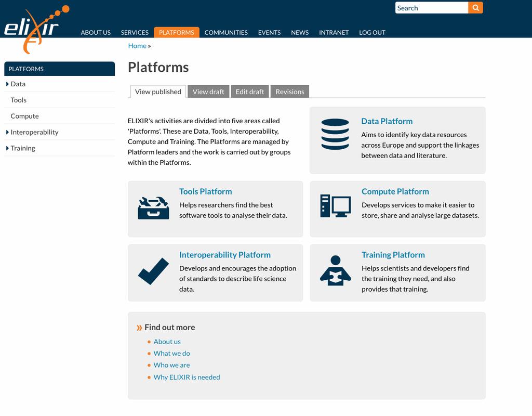Click Log Out in the navigation
The width and height of the screenshot is (532, 416).
coord(372,33)
